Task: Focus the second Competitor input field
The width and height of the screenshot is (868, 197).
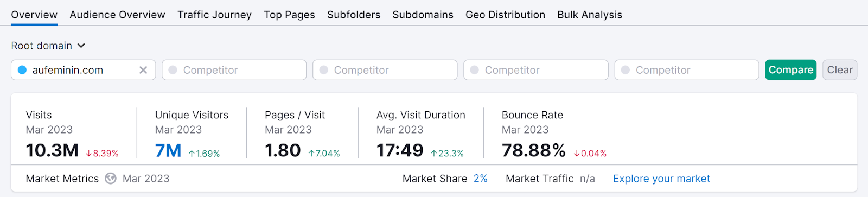Action: [x=385, y=70]
